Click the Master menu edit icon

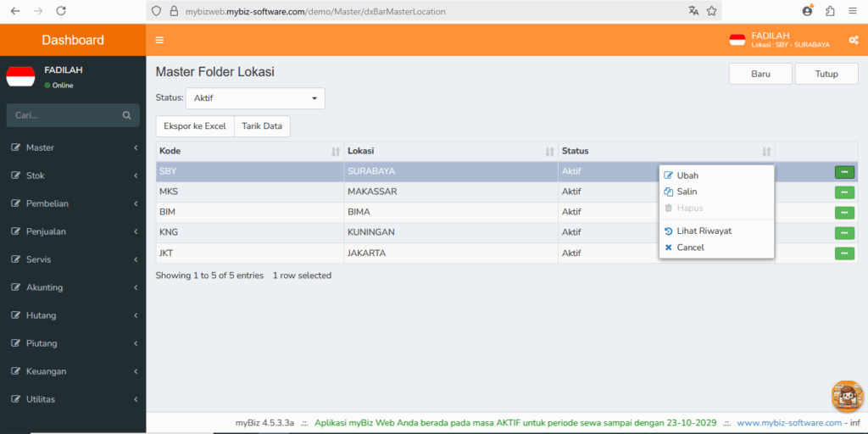pos(15,147)
